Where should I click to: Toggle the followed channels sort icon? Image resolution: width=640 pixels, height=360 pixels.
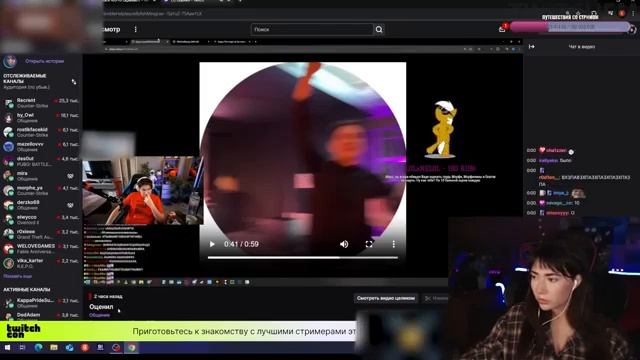point(74,82)
